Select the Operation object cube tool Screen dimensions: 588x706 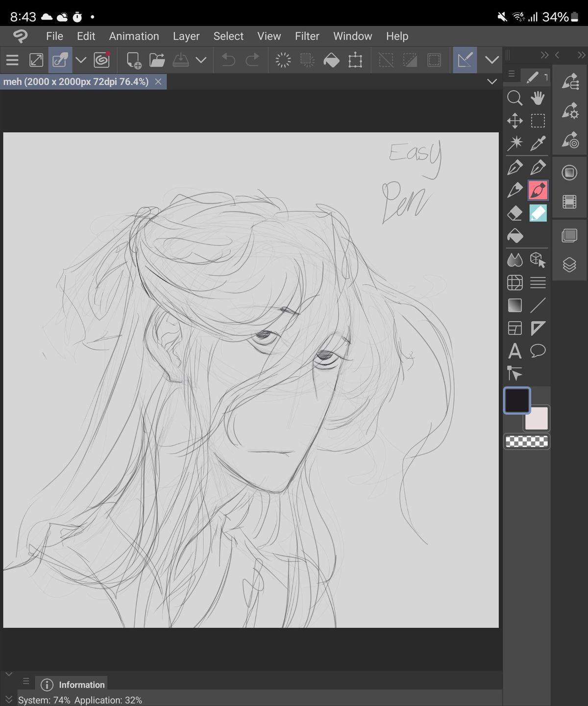click(x=538, y=260)
